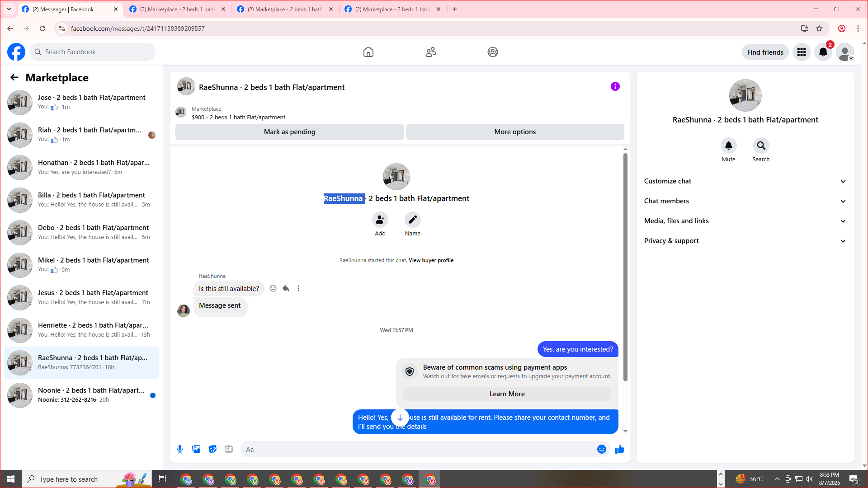This screenshot has height=488, width=868.
Task: Mark the listing as pending
Action: click(x=290, y=132)
